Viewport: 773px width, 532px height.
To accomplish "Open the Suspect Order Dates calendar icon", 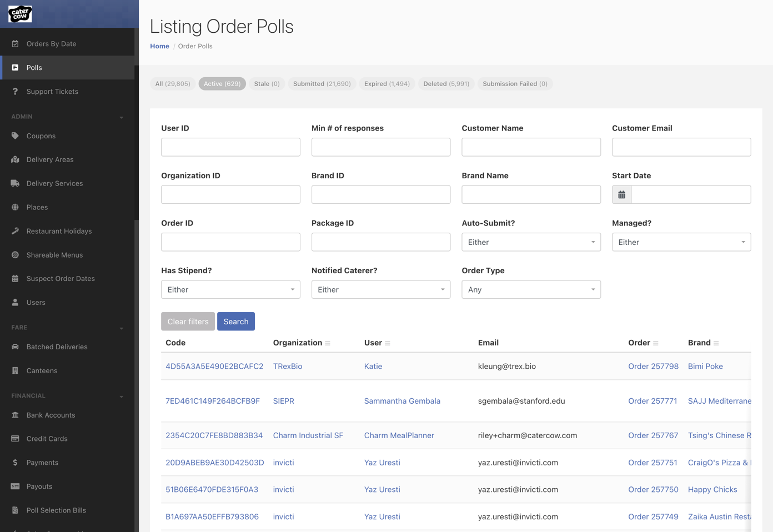I will [x=15, y=278].
